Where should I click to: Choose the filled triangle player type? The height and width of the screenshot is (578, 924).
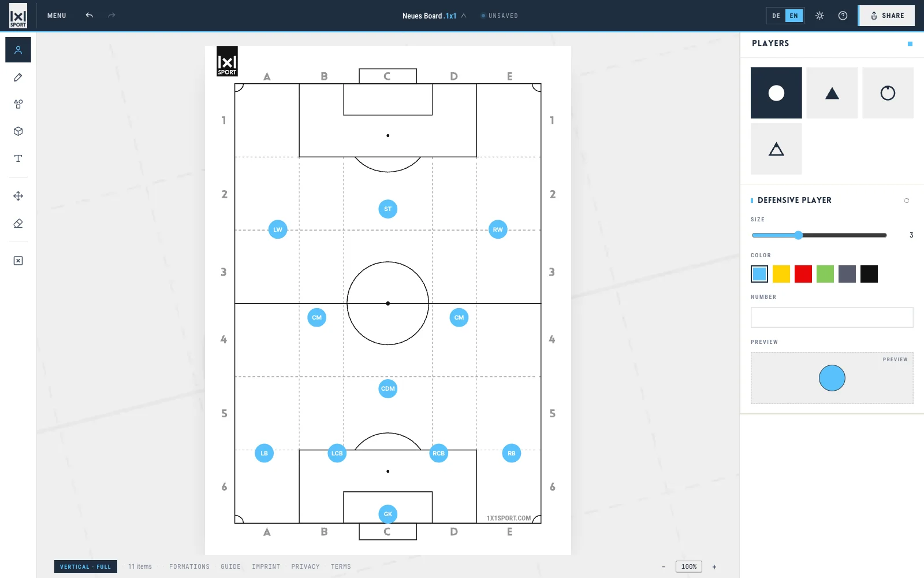(832, 93)
